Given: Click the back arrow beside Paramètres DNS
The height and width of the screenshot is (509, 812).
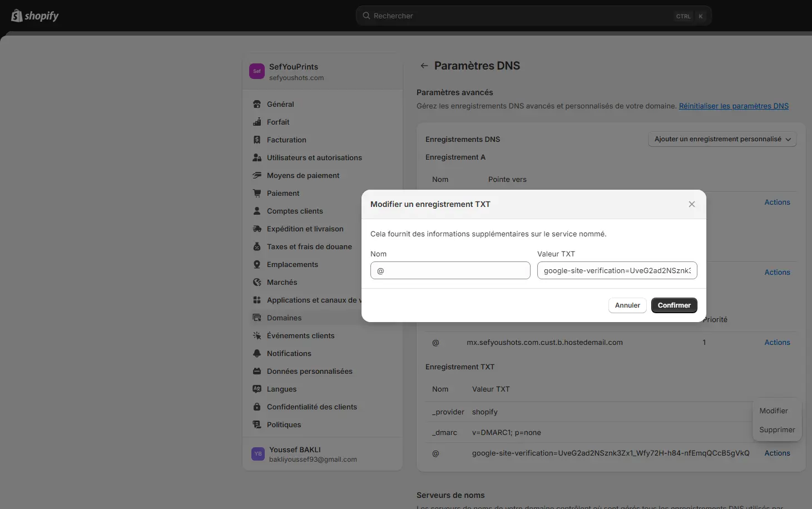Looking at the screenshot, I should [x=424, y=66].
